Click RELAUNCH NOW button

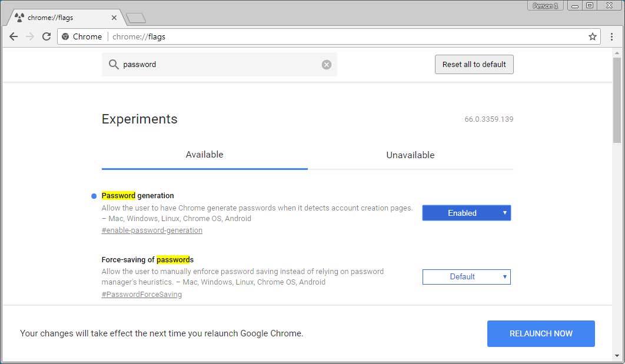pyautogui.click(x=541, y=334)
